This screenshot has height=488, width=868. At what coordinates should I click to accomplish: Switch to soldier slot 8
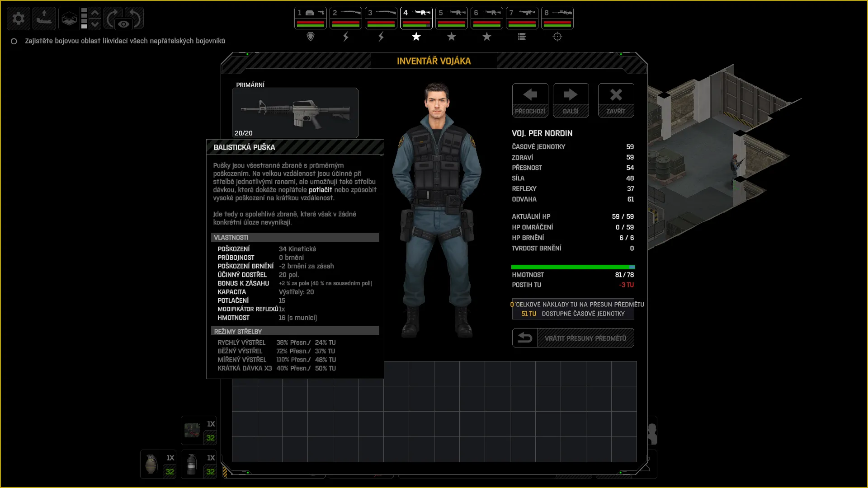557,18
